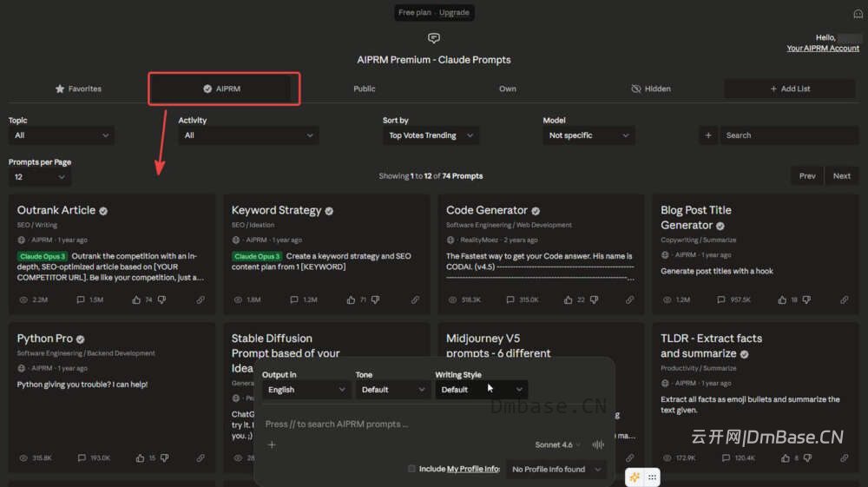The image size is (868, 487).
Task: Open the Tone dropdown
Action: click(x=392, y=390)
